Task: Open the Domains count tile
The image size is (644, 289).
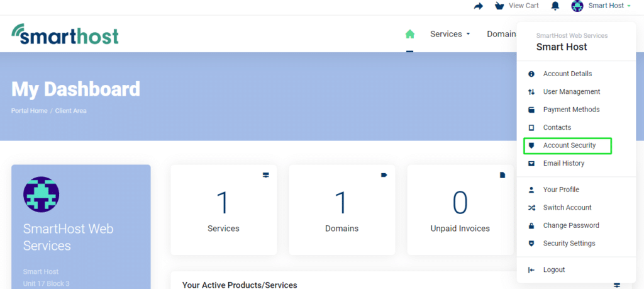Action: [341, 210]
